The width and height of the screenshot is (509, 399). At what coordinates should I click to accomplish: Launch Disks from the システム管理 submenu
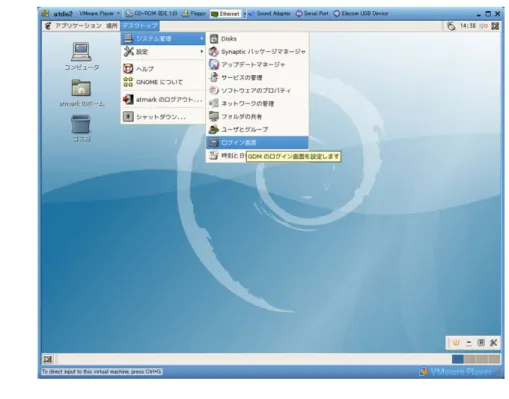point(257,39)
